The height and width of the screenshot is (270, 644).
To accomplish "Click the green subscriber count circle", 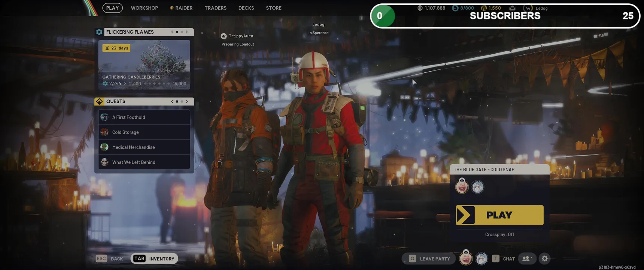I will click(x=383, y=16).
